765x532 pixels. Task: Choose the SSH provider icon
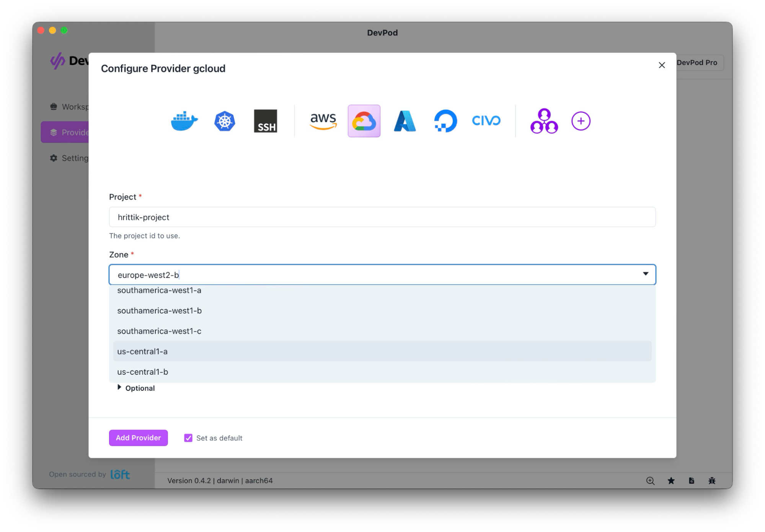coord(265,121)
